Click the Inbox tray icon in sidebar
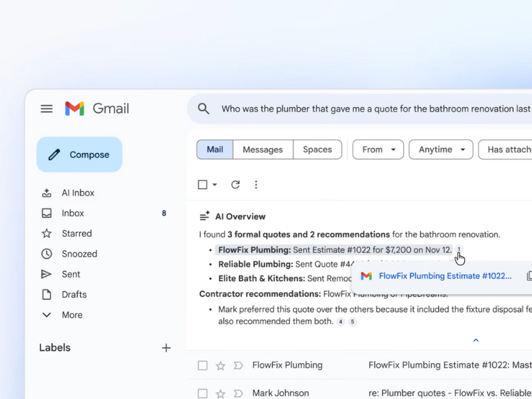 (47, 213)
